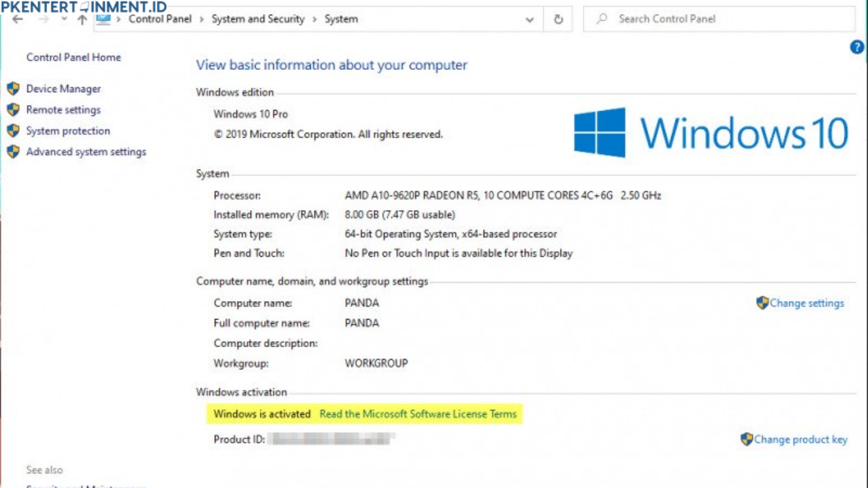Navigate up one level with up arrow
The width and height of the screenshot is (868, 488).
[x=82, y=20]
